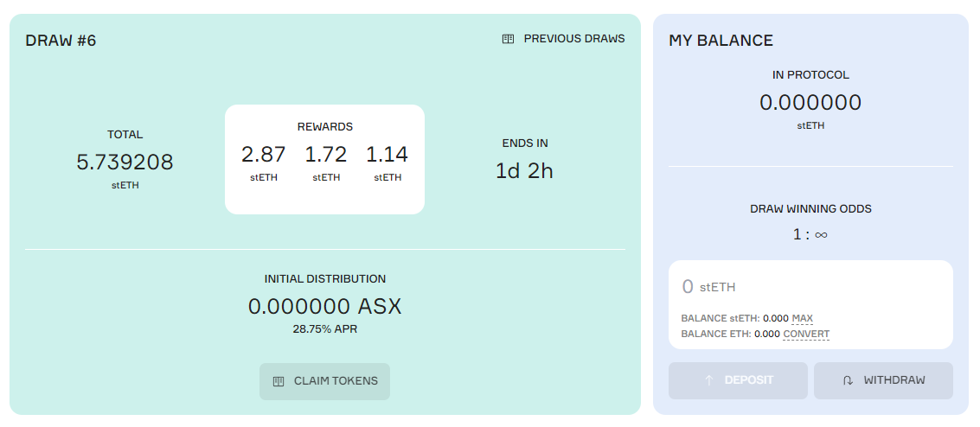The image size is (980, 427).
Task: Click CONVERT next to ETH balance
Action: click(x=806, y=334)
